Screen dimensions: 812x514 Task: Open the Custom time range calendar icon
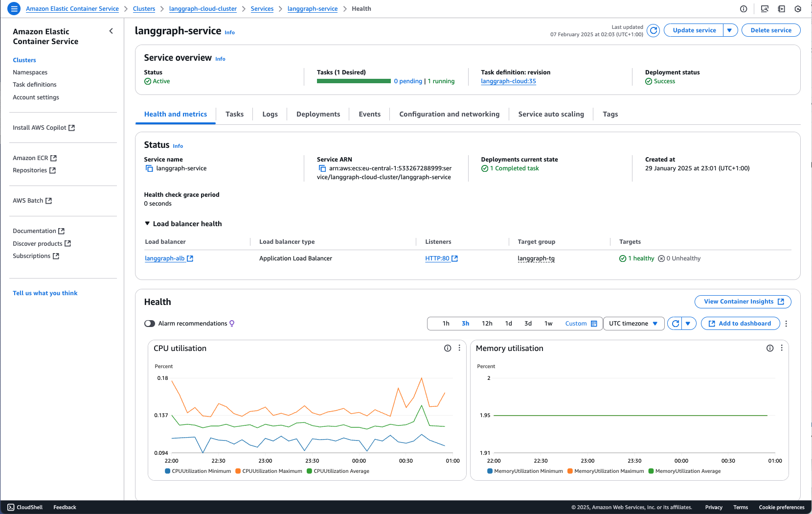pyautogui.click(x=594, y=324)
